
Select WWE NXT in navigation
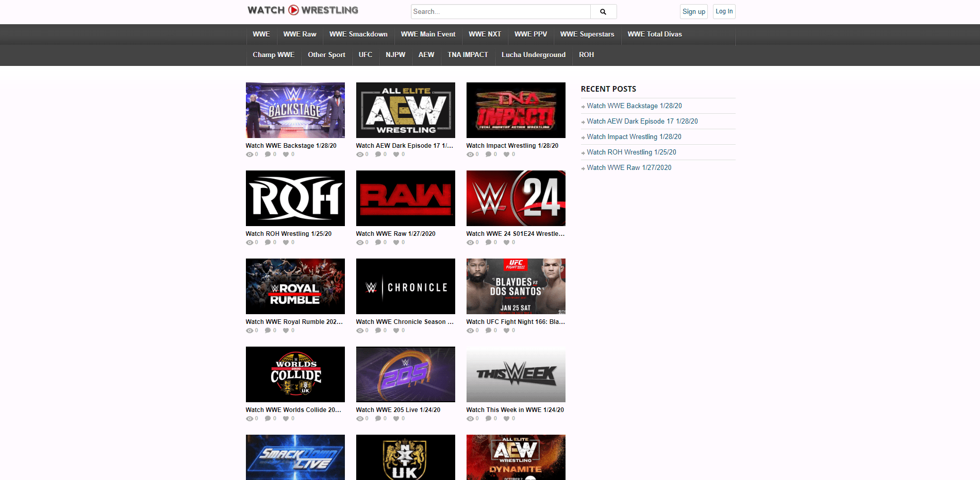(x=485, y=35)
